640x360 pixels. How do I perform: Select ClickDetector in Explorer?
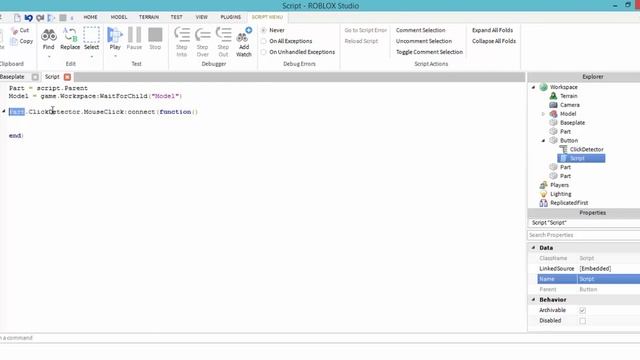tap(586, 149)
